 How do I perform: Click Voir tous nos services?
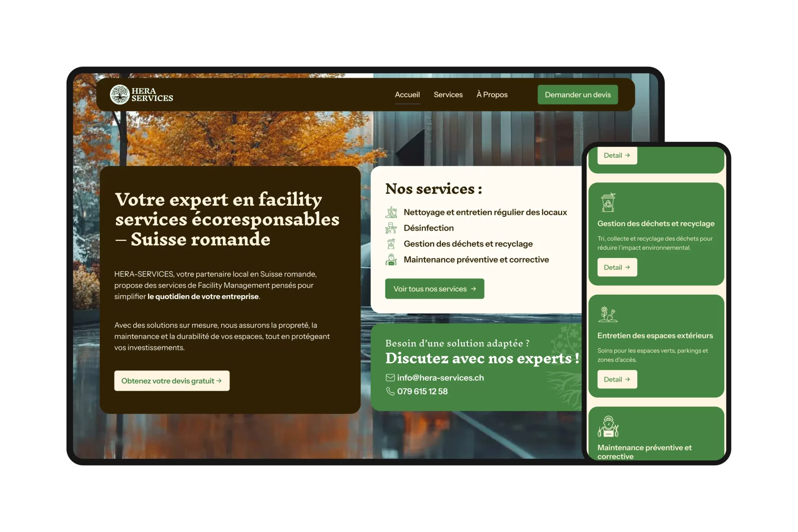click(434, 288)
